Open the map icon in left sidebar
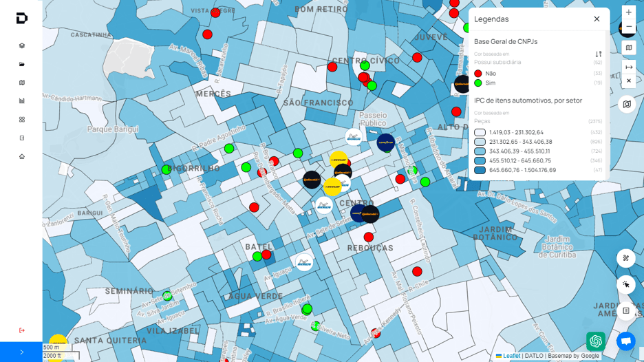The width and height of the screenshot is (644, 362). point(22,83)
